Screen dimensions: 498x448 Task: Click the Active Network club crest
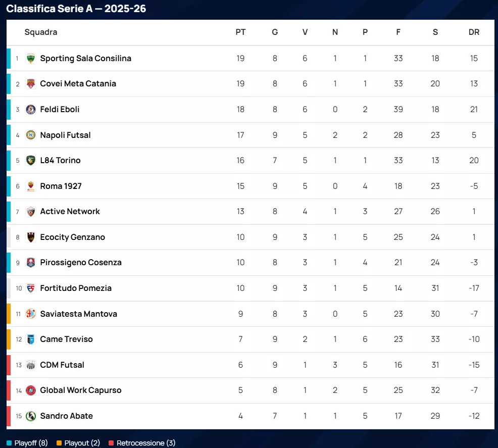(31, 212)
